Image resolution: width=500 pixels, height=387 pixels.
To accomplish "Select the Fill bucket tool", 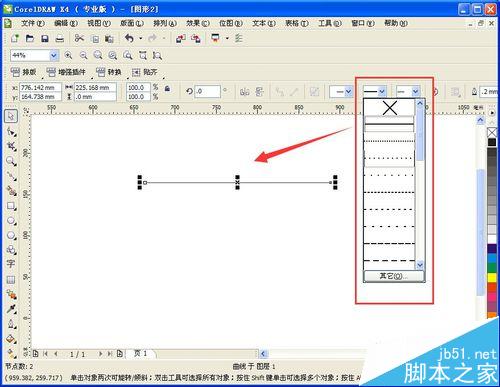I will [11, 339].
